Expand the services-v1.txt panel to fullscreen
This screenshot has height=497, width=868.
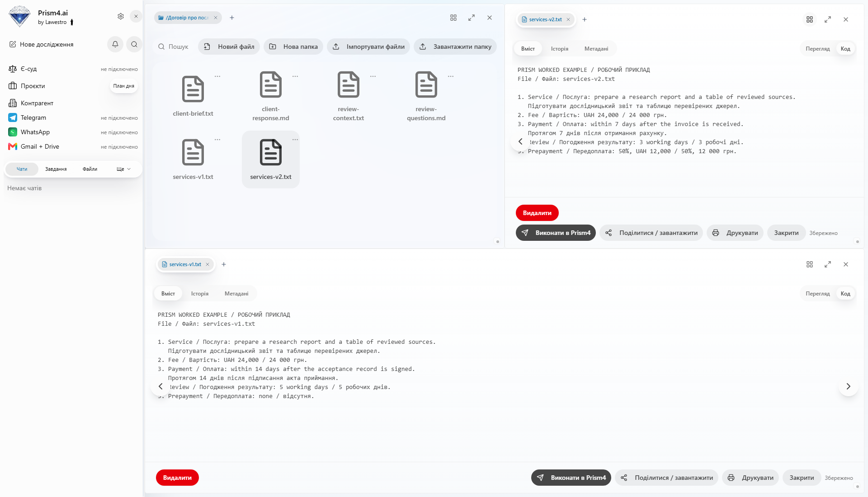tap(828, 264)
